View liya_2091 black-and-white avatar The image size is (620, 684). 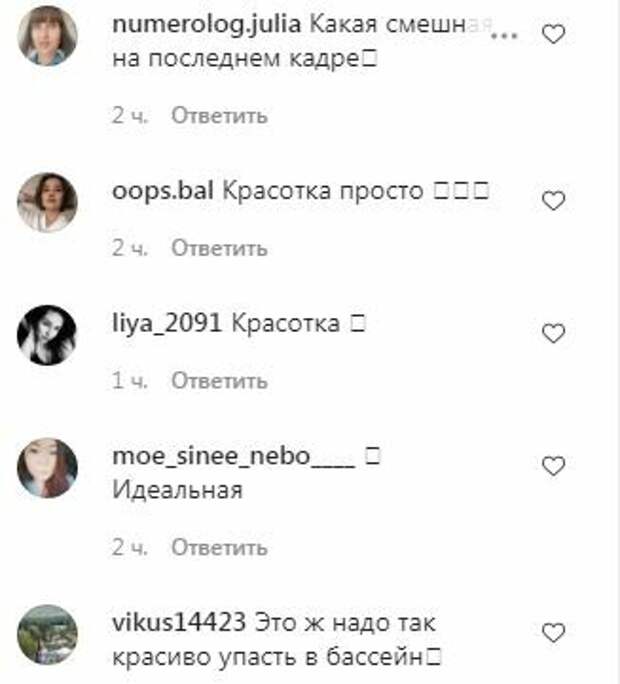pyautogui.click(x=47, y=335)
